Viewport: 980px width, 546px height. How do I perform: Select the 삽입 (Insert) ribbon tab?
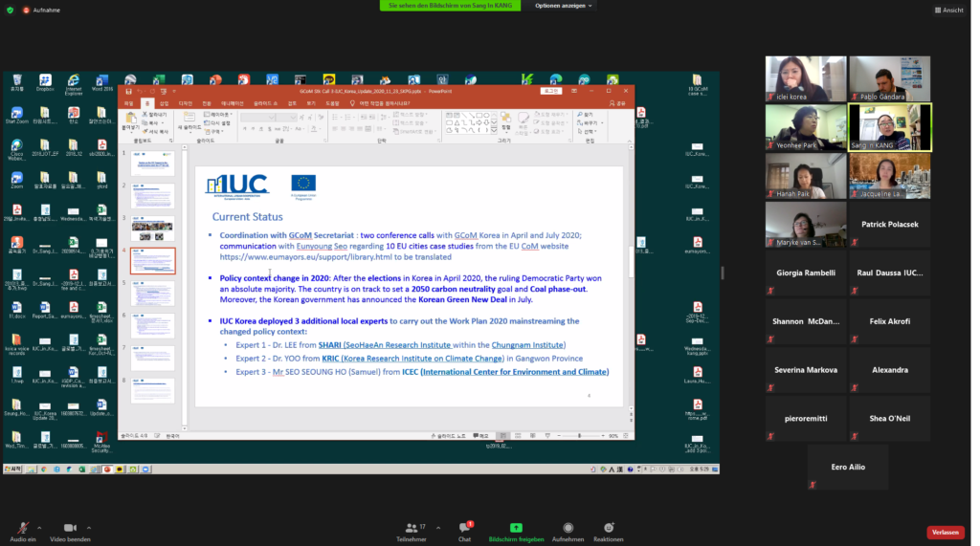(x=164, y=102)
